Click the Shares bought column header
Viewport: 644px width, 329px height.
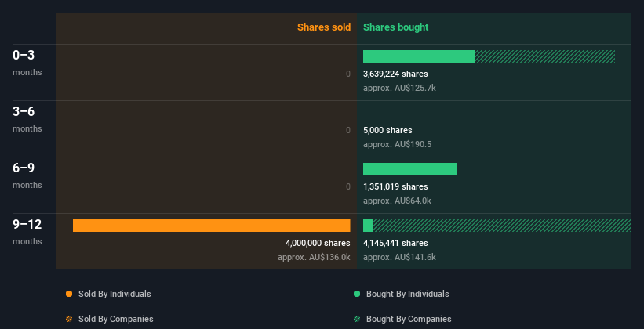395,27
